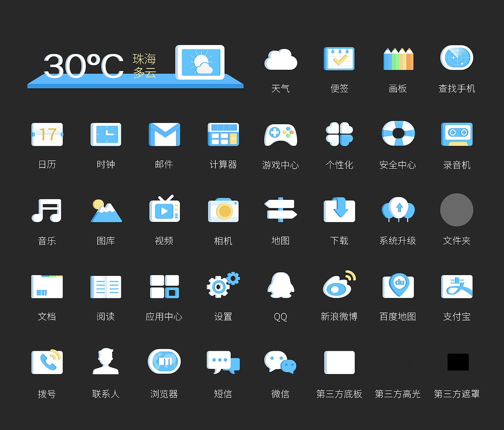Image resolution: width=504 pixels, height=430 pixels.
Task: Click the 系统升级 label text
Action: 398,240
